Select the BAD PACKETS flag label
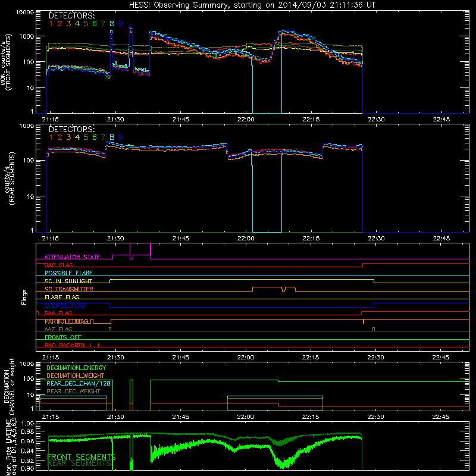 point(65,345)
